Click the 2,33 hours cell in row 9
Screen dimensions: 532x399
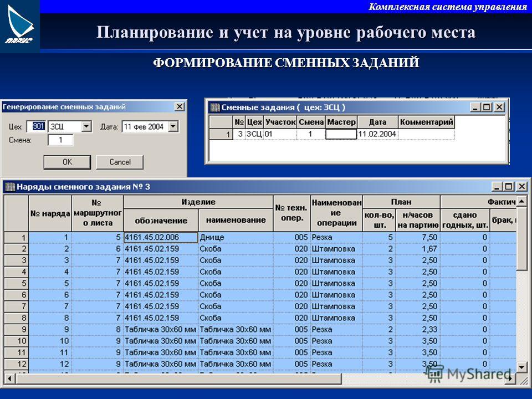418,330
